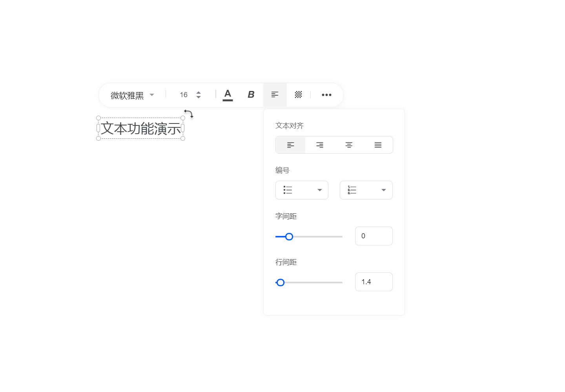This screenshot has height=392, width=565.
Task: Click the 字间距 letter spacing slider handle
Action: (289, 237)
